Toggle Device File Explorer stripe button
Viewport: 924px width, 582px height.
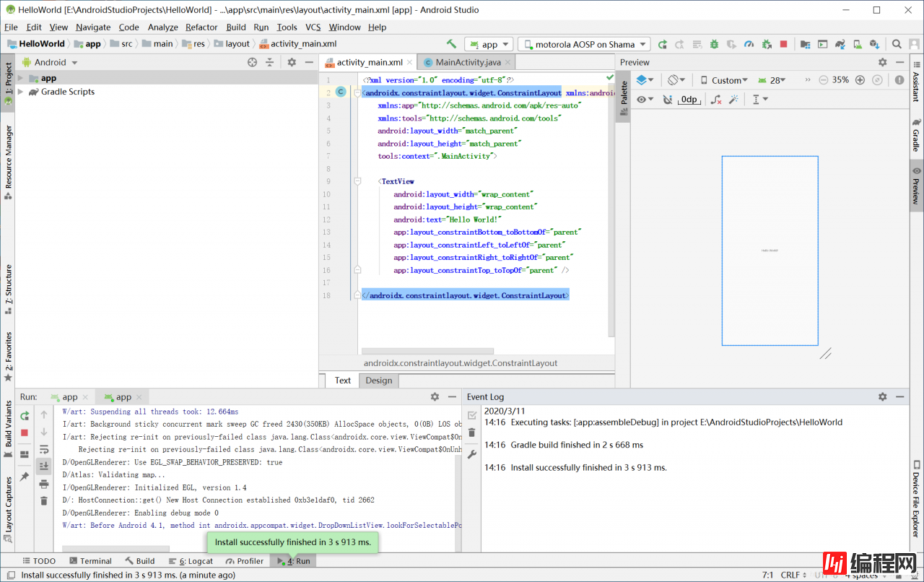916,499
